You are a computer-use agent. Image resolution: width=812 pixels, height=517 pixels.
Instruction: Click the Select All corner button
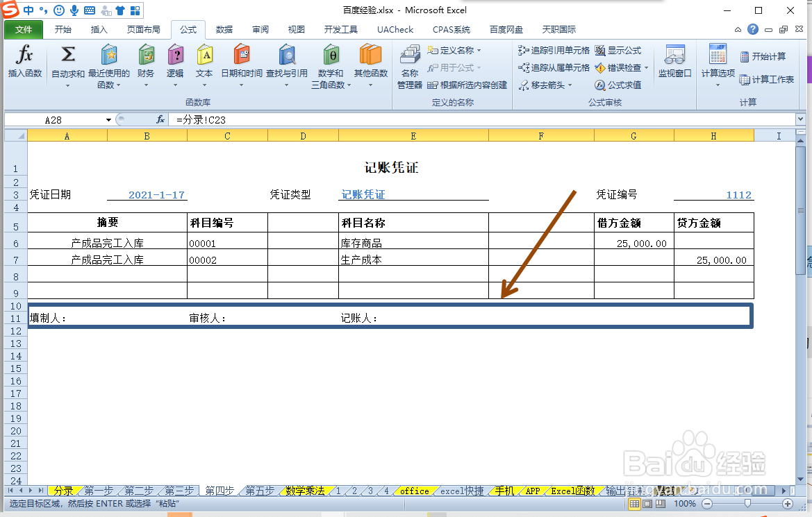pyautogui.click(x=16, y=135)
